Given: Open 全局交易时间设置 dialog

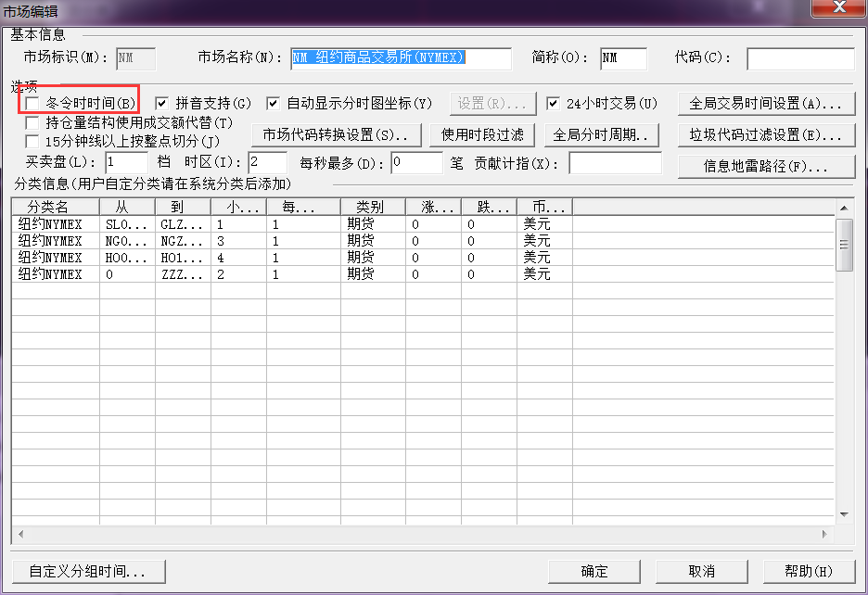Looking at the screenshot, I should 766,103.
